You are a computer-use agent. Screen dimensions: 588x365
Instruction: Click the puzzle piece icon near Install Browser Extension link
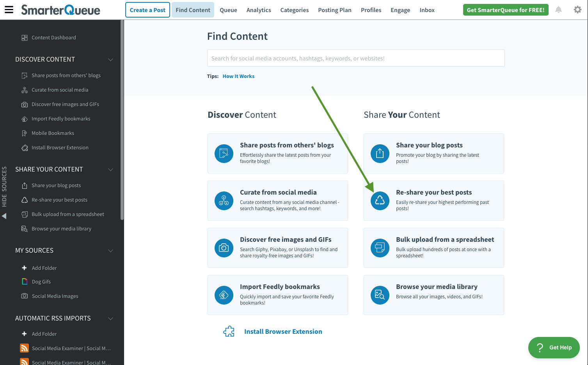coord(229,331)
